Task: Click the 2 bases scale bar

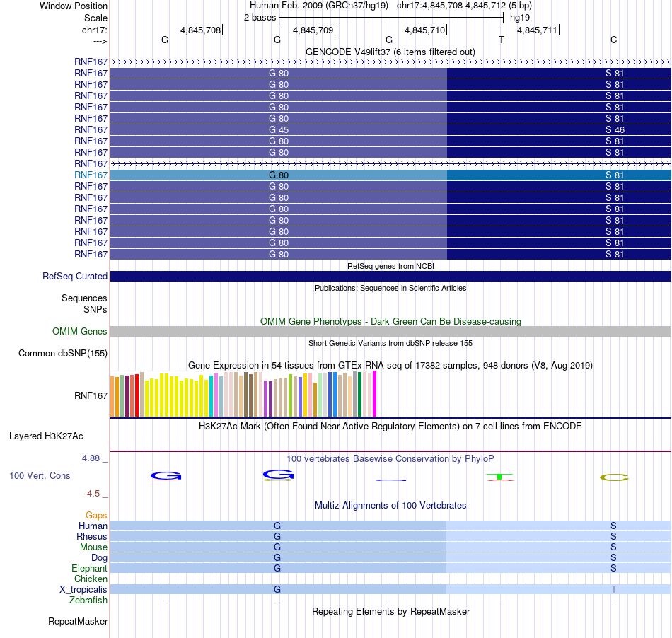Action: tap(391, 18)
